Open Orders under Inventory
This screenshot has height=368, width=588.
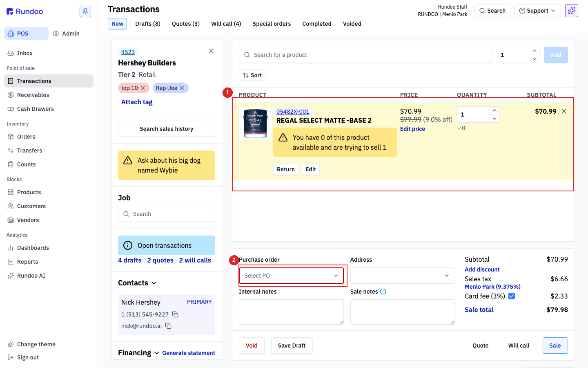point(49,137)
